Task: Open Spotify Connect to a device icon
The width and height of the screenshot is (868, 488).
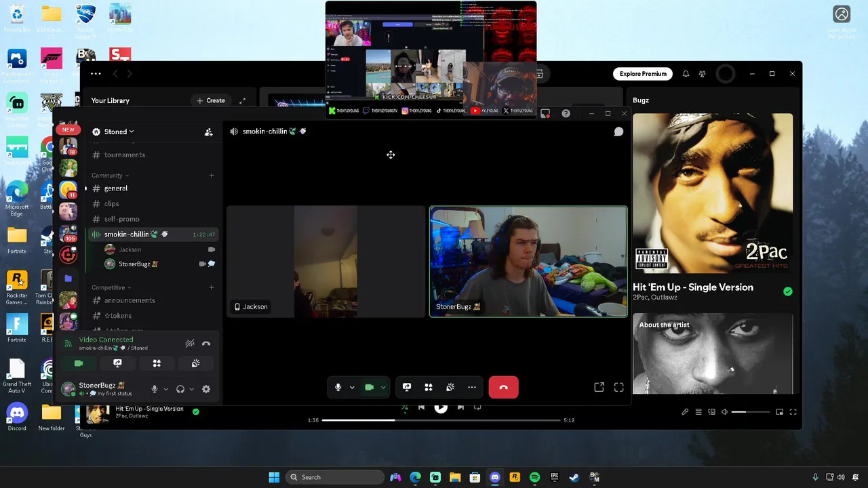Action: coord(711,412)
